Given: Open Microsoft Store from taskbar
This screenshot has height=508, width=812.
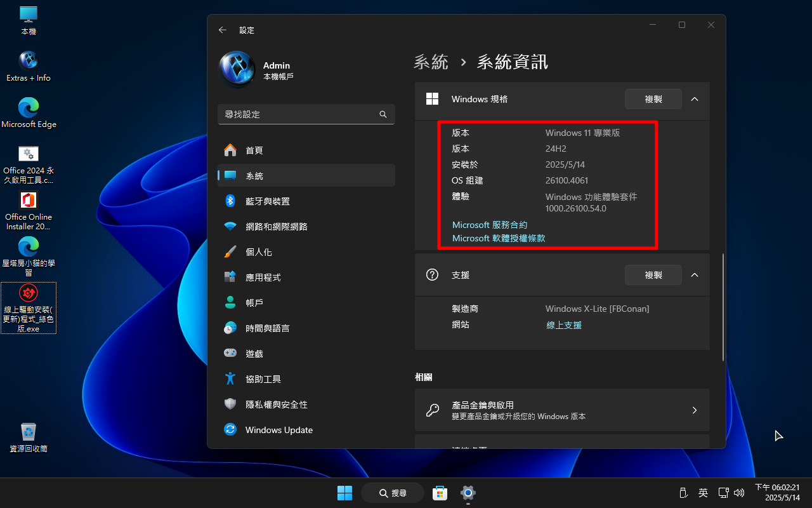Looking at the screenshot, I should coord(440,493).
